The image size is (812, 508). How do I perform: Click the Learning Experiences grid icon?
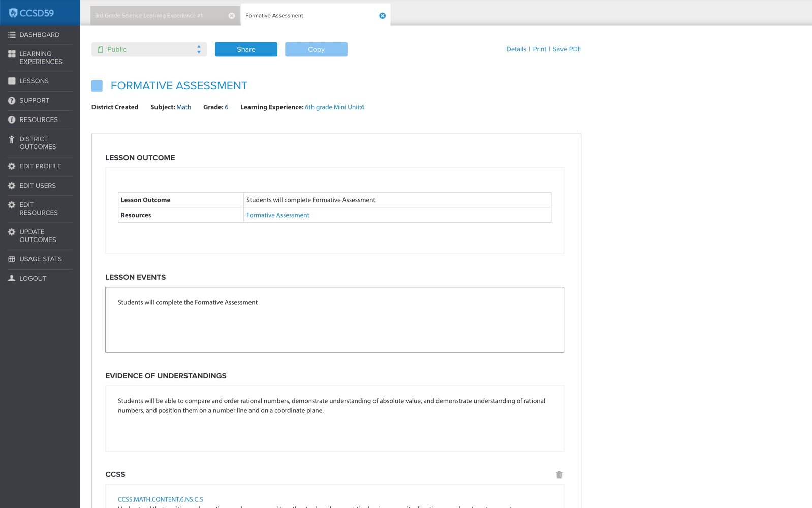(12, 54)
